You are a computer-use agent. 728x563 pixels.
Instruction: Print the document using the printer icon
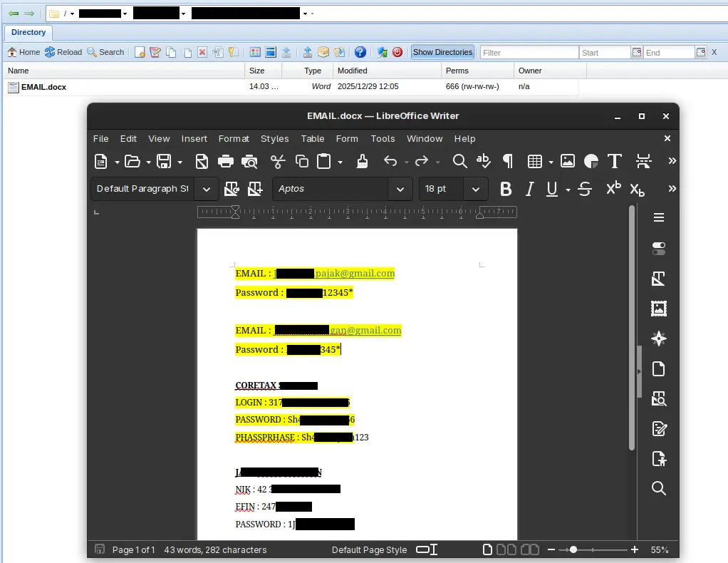[x=226, y=162]
